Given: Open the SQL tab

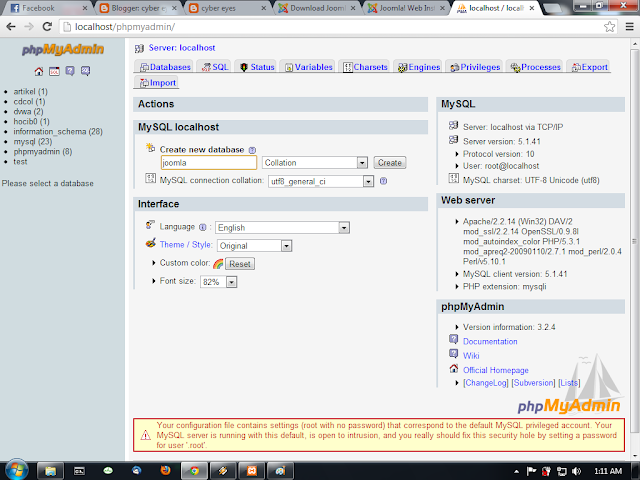Looking at the screenshot, I should point(215,67).
